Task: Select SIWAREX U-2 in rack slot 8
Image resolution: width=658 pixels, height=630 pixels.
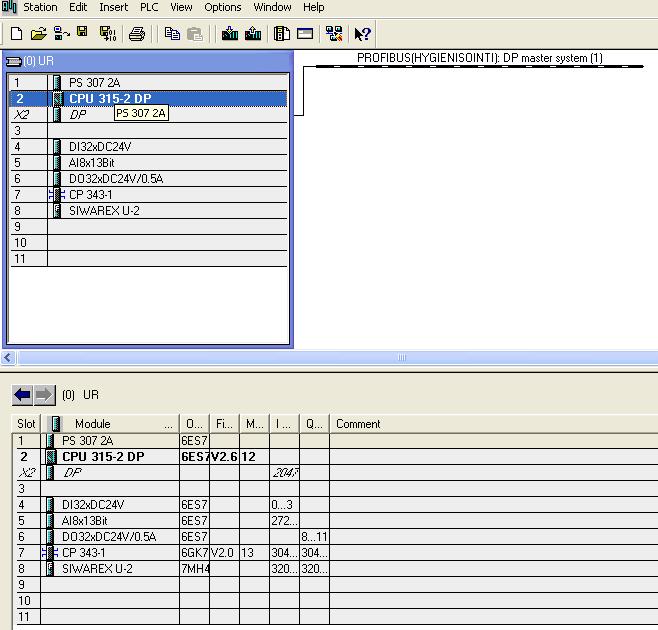Action: pos(149,211)
